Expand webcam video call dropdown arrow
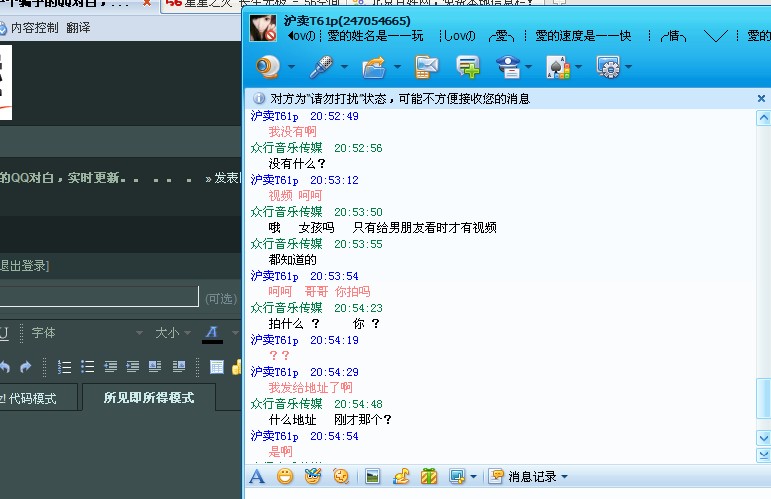 (291, 67)
